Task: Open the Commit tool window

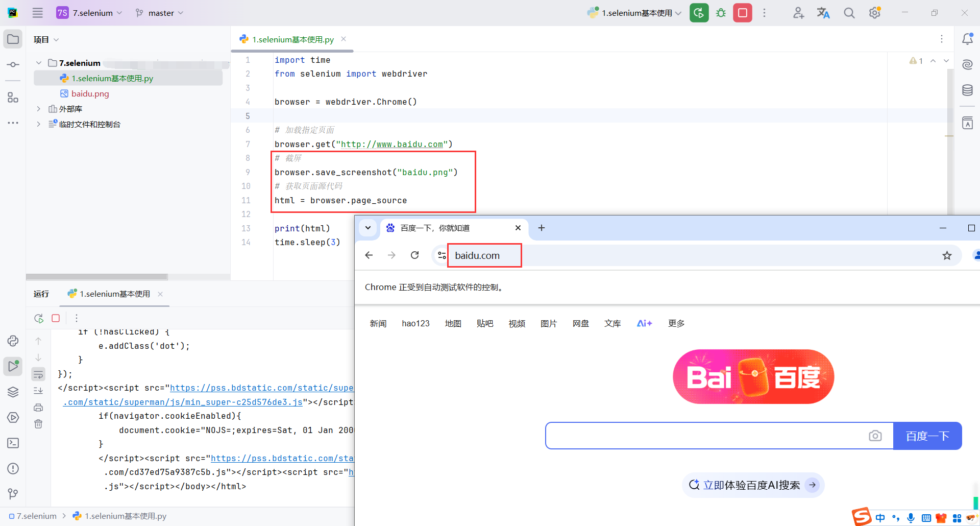Action: tap(13, 65)
